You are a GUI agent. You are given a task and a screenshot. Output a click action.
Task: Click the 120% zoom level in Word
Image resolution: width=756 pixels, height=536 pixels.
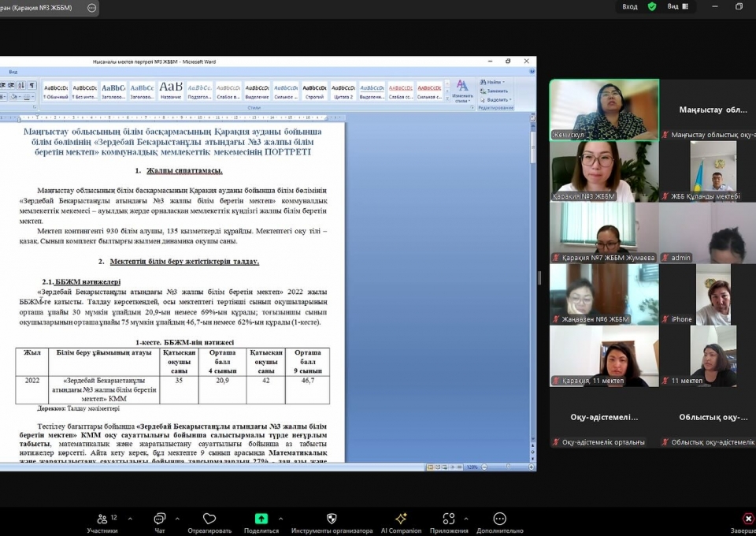click(472, 467)
